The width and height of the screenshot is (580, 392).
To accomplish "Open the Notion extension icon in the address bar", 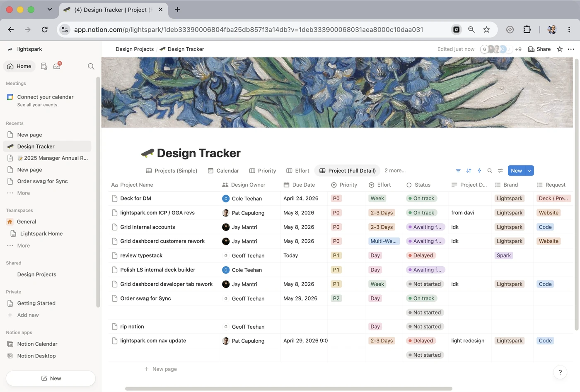I will click(456, 29).
